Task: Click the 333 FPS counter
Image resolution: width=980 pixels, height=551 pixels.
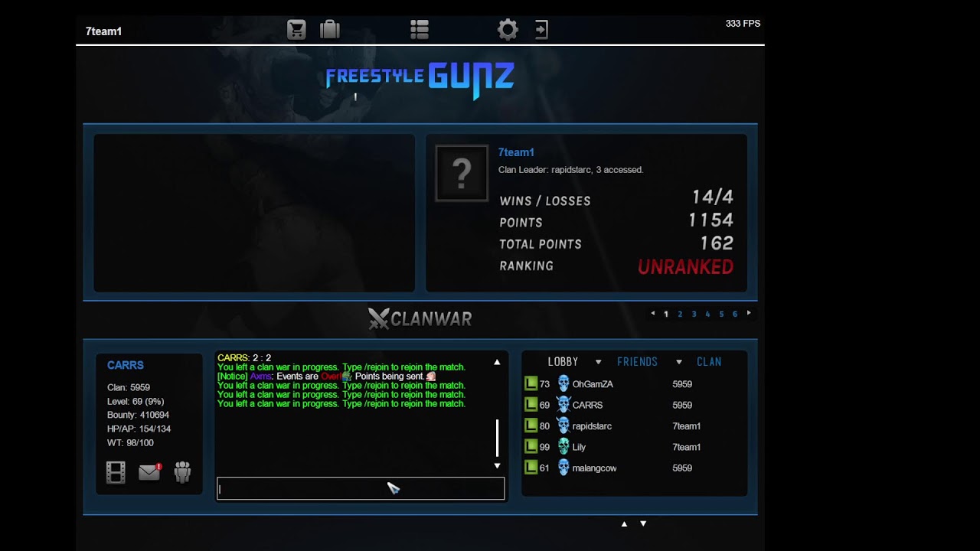Action: (743, 24)
